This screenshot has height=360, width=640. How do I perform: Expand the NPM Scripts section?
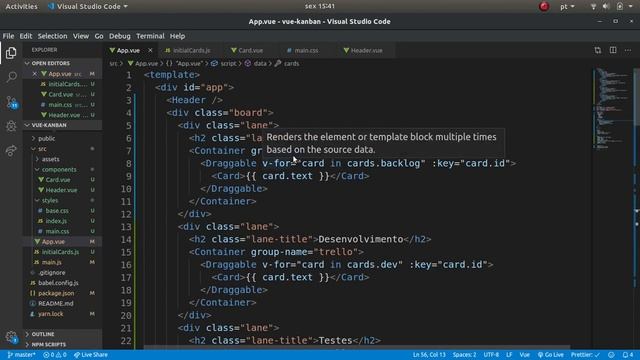click(x=62, y=344)
